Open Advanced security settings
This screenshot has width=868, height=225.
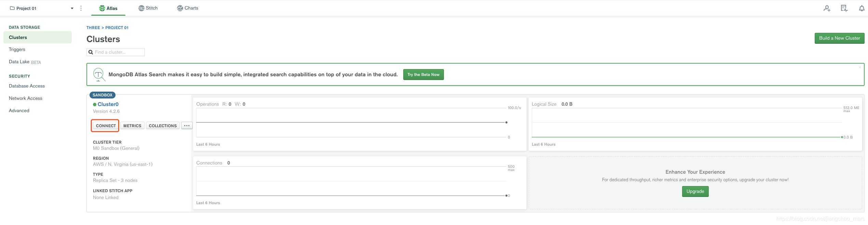click(19, 110)
